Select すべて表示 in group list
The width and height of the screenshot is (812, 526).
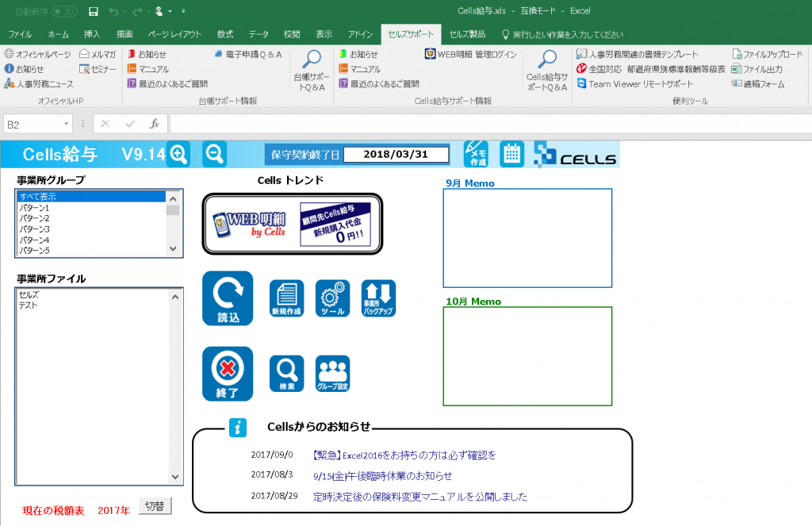tap(91, 197)
